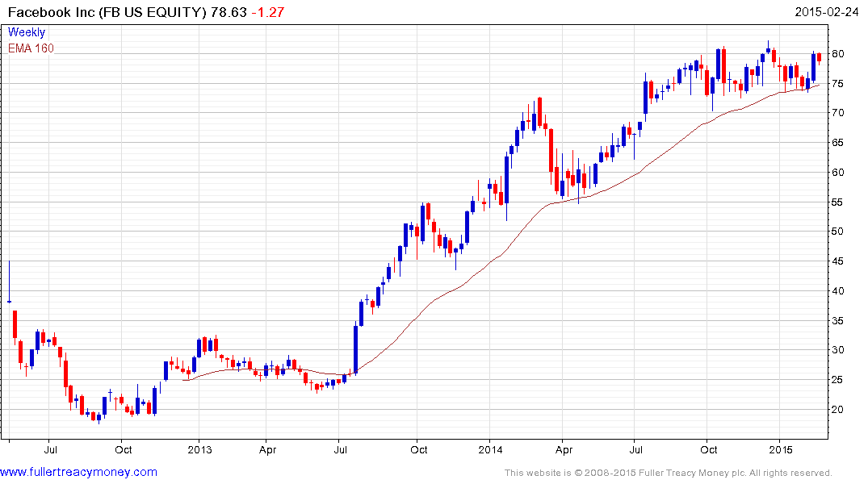Viewport: 868px width, 484px height.
Task: Open the www.fullertreacymoney.com link
Action: click(78, 472)
